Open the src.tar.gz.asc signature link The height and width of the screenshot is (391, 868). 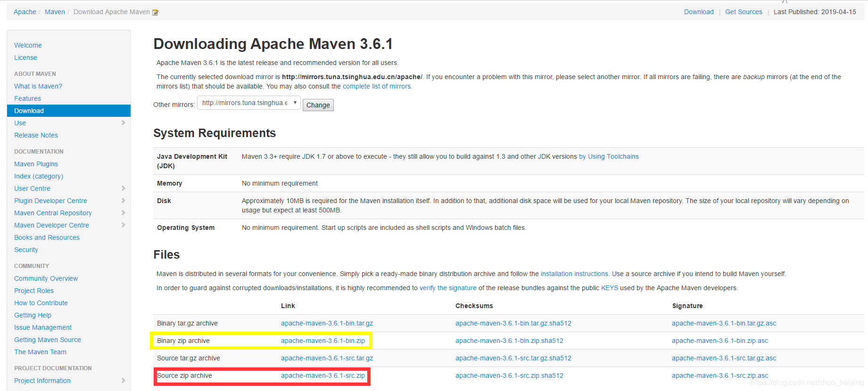pyautogui.click(x=724, y=358)
